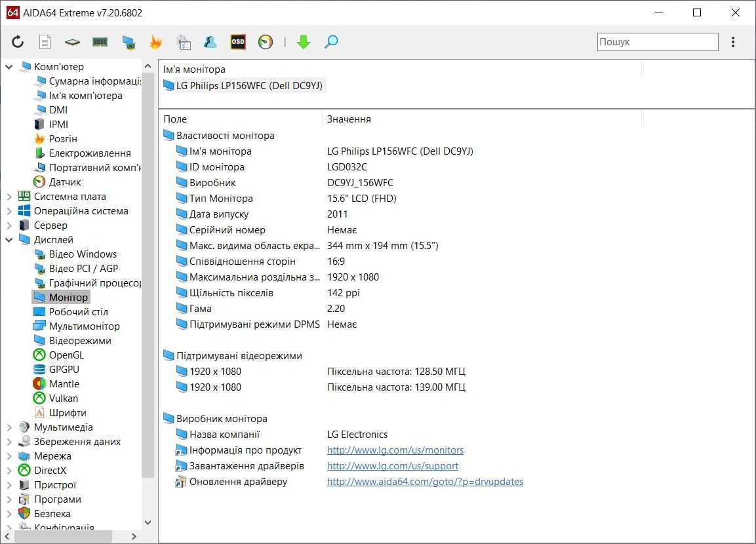Click the Пошук search field

click(x=658, y=42)
